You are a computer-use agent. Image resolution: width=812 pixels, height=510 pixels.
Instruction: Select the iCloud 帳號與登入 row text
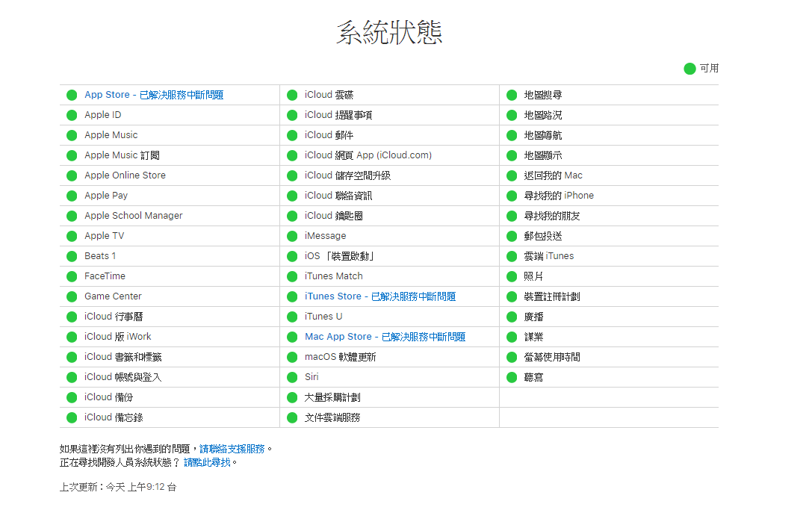click(x=123, y=377)
